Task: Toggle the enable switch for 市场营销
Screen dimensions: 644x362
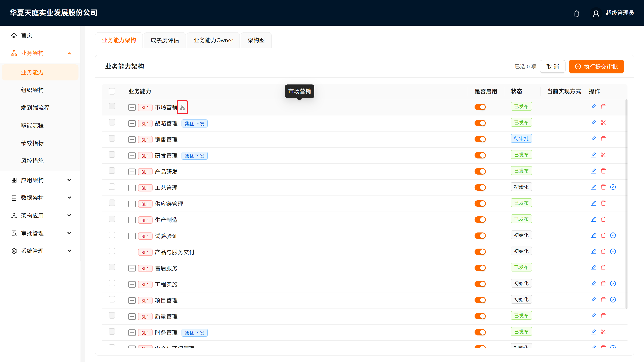Action: tap(480, 107)
